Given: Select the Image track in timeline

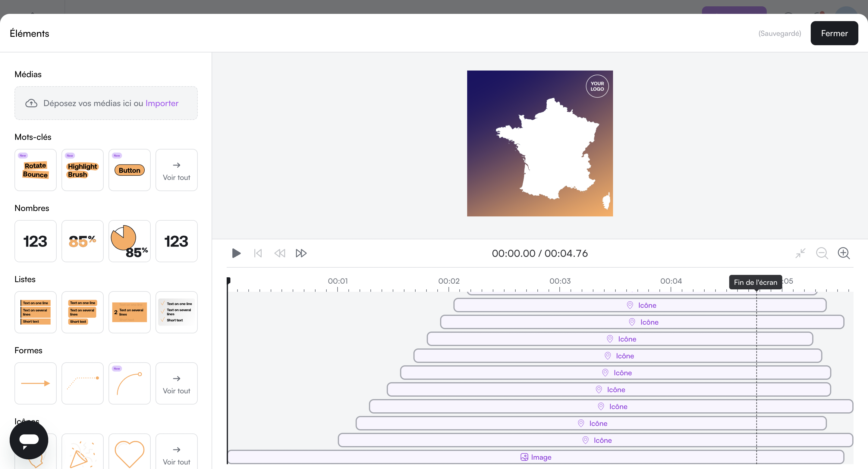Looking at the screenshot, I should click(536, 457).
